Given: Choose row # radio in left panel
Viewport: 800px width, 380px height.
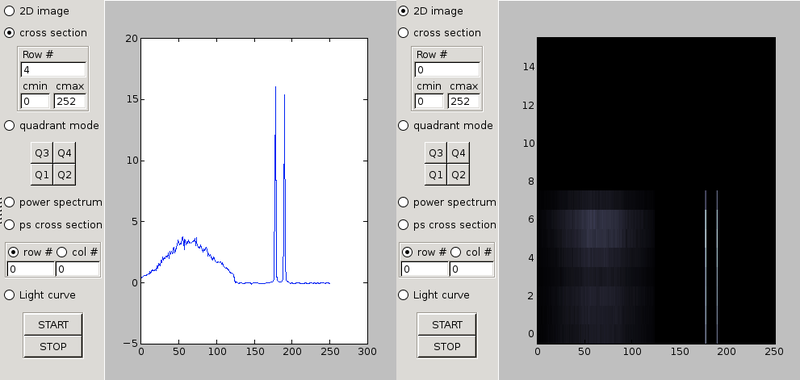Looking at the screenshot, I should coord(13,252).
